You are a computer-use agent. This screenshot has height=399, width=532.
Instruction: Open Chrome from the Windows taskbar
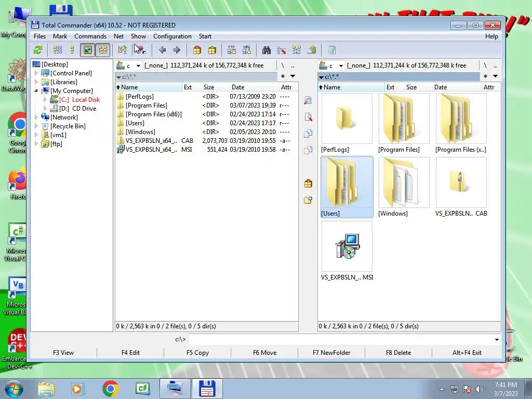[110, 389]
